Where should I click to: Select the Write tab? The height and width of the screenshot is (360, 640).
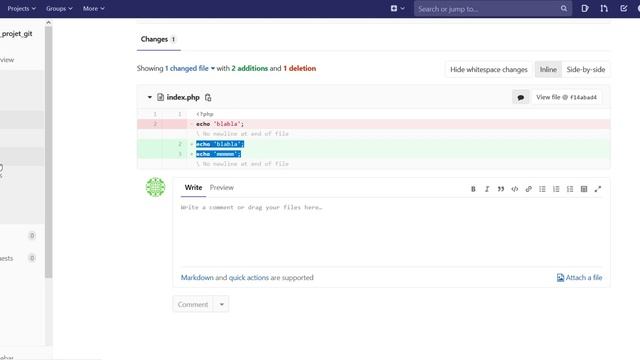[x=193, y=188]
